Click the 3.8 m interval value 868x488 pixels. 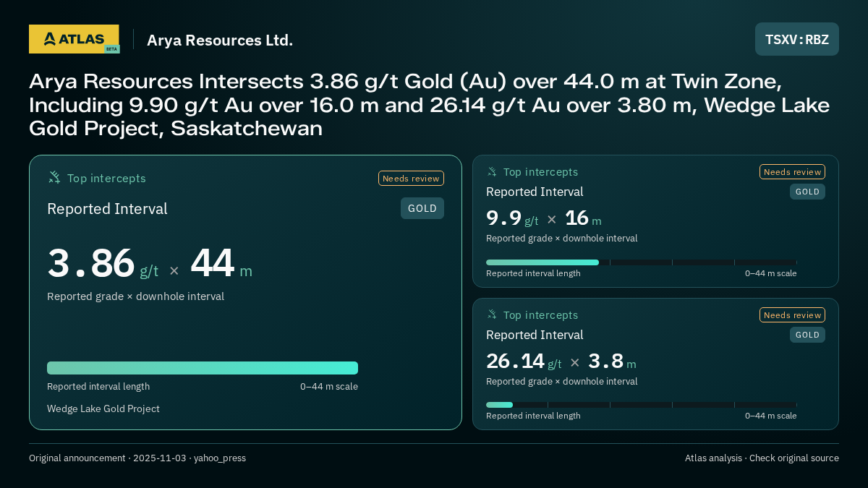[x=612, y=361]
